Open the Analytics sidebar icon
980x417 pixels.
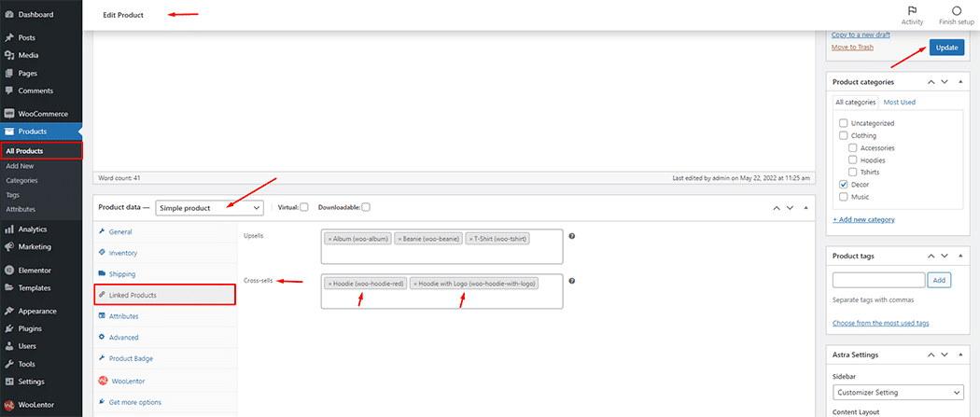tap(9, 229)
